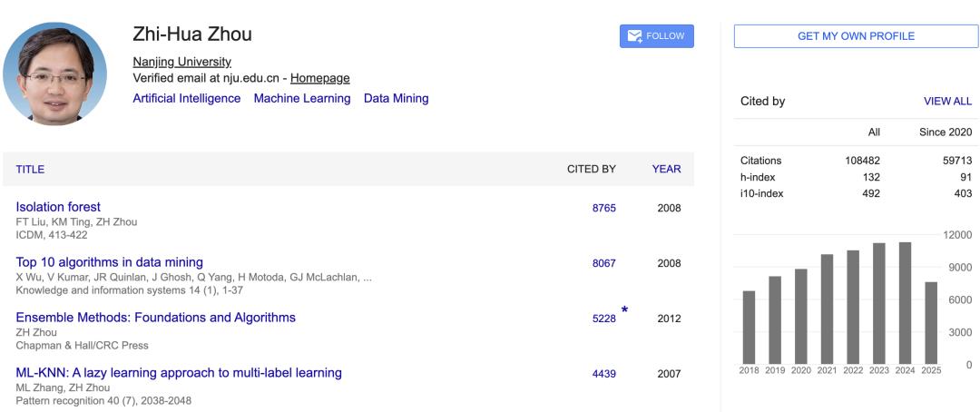Click Zhi-Hua Zhou's profile photo
This screenshot has height=412, width=980.
(55, 74)
